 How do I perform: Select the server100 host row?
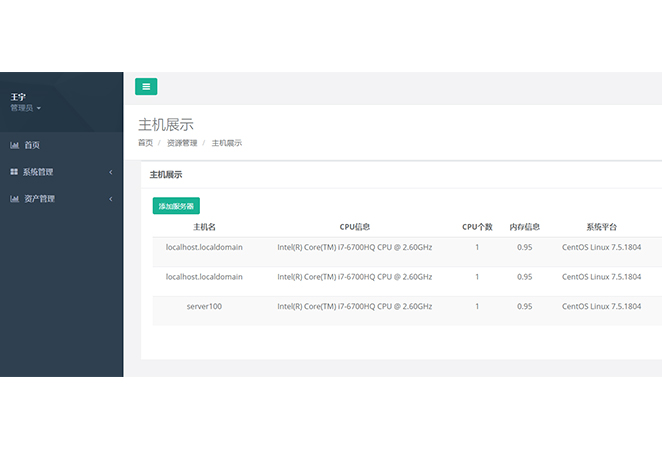point(204,307)
